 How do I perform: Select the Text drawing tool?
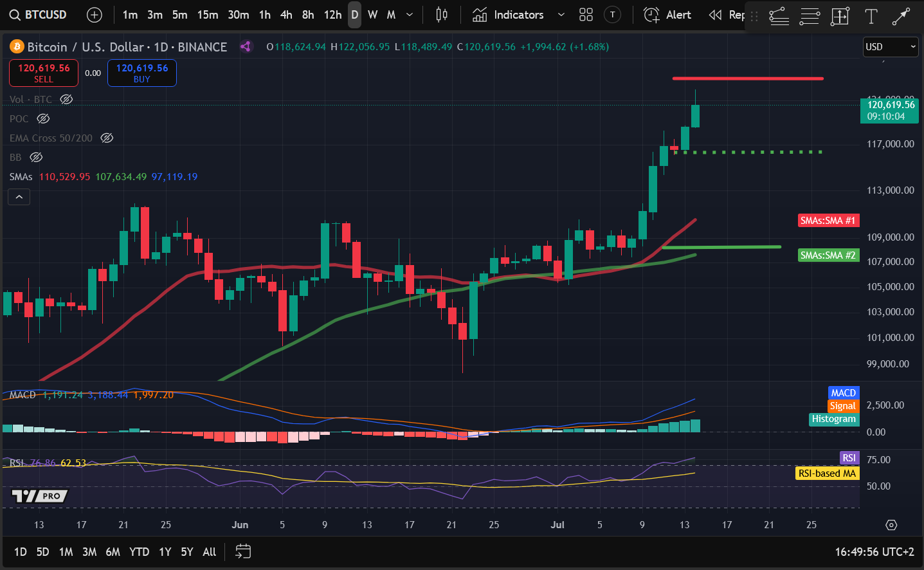pyautogui.click(x=871, y=16)
